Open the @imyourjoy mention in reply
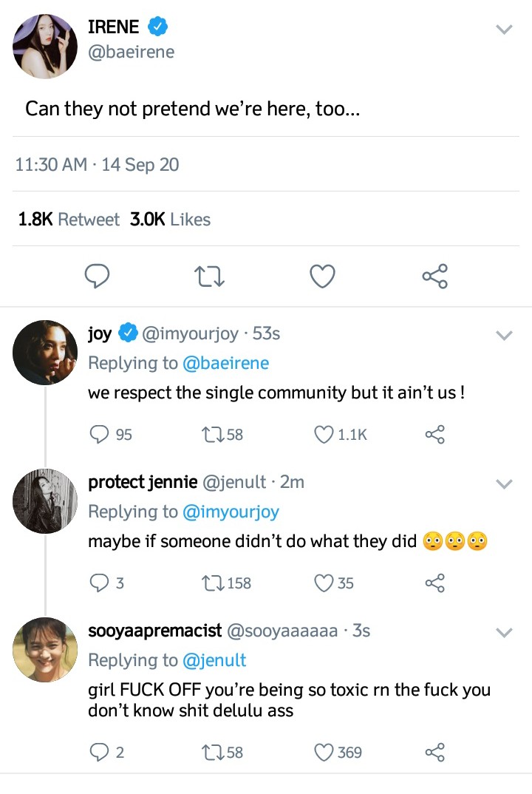Screen dimensions: 532x794 (231, 512)
